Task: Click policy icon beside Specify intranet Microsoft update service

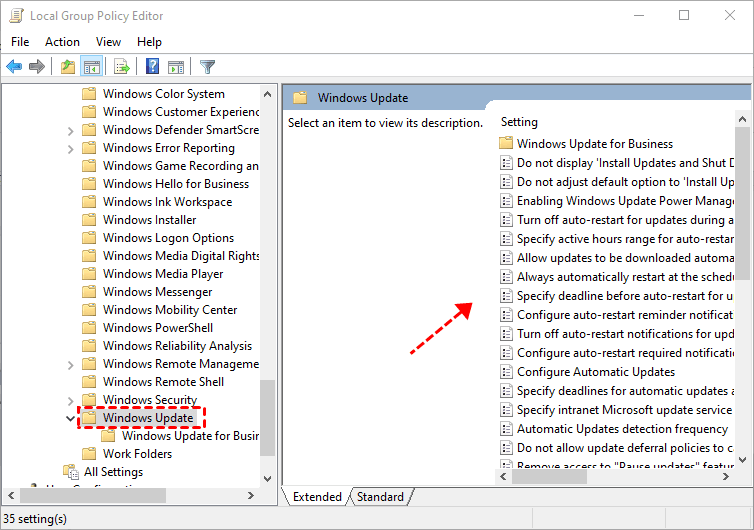Action: (506, 410)
